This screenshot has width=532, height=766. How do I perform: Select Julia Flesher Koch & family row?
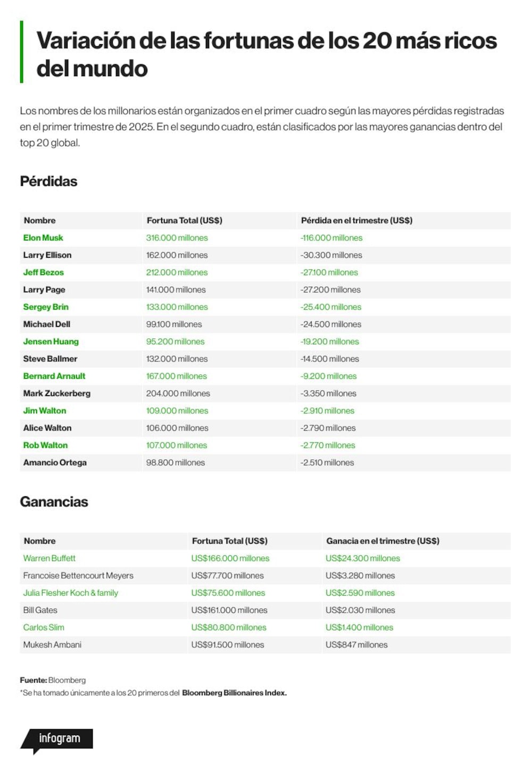point(265,593)
